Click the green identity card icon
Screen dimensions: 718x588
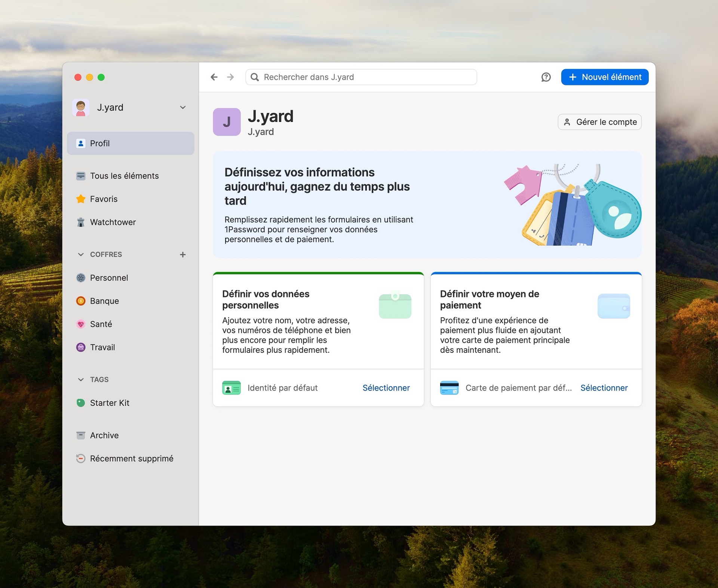pos(231,388)
